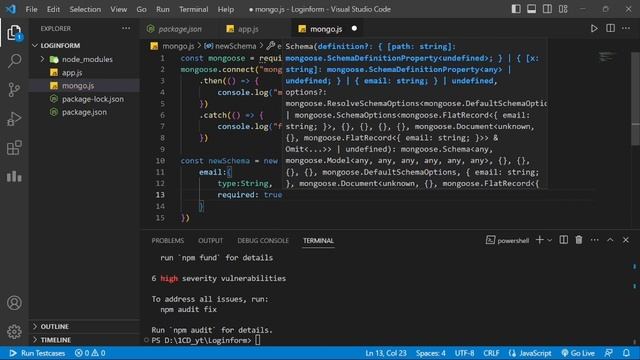Maximize the panel with up chevron

click(x=610, y=240)
